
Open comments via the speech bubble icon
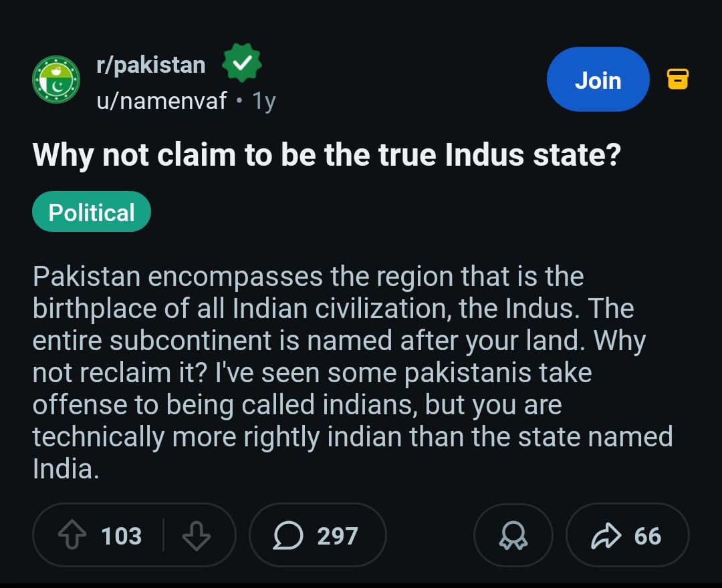click(x=288, y=536)
